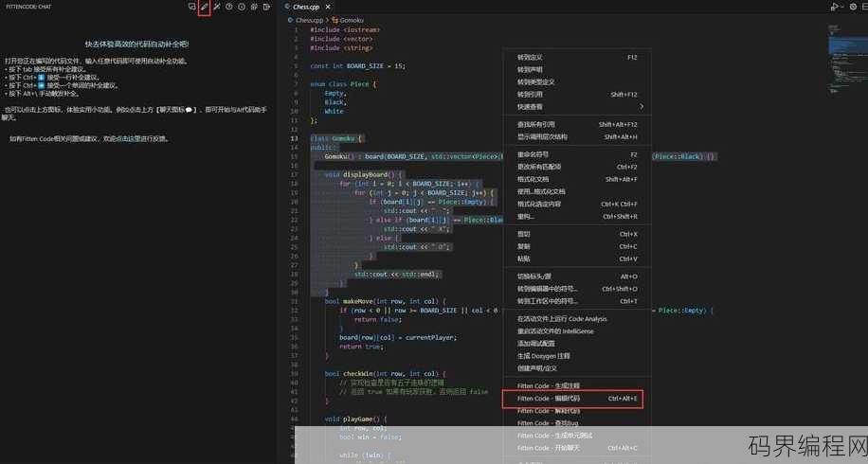
Task: Open the question-mark help icon in chat toolbar
Action: click(229, 7)
